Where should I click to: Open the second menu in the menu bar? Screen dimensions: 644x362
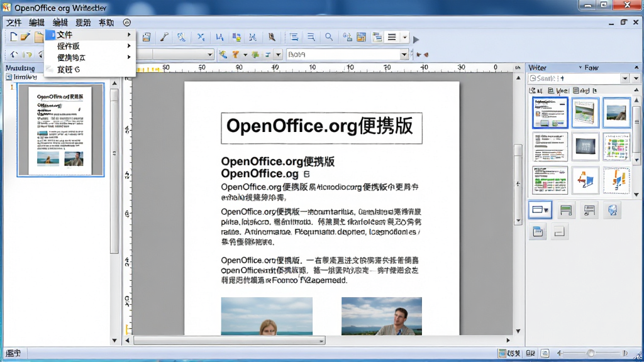pyautogui.click(x=36, y=23)
